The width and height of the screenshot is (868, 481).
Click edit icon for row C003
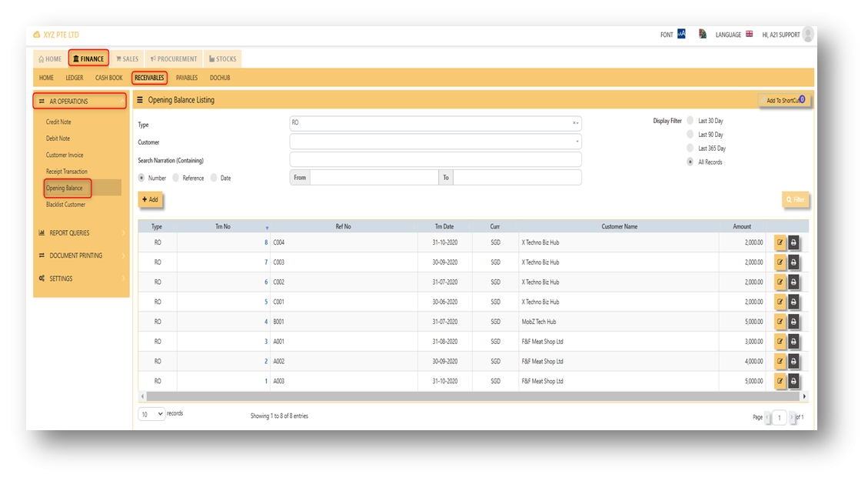click(780, 262)
